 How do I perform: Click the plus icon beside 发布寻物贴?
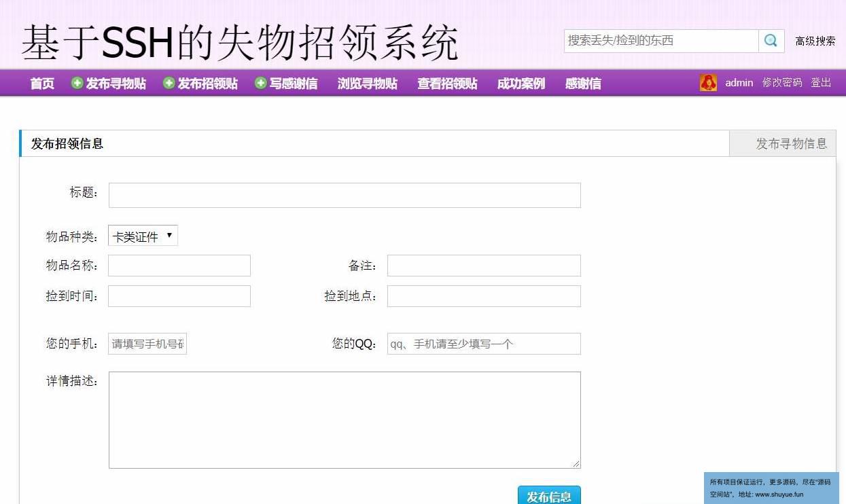pos(77,83)
